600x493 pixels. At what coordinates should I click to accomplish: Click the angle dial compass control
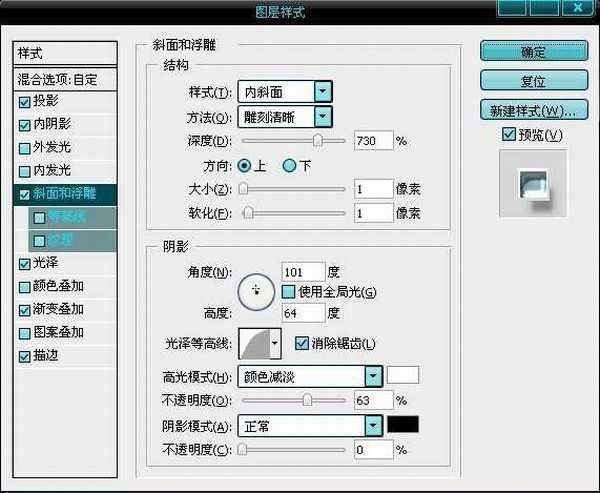coord(257,290)
